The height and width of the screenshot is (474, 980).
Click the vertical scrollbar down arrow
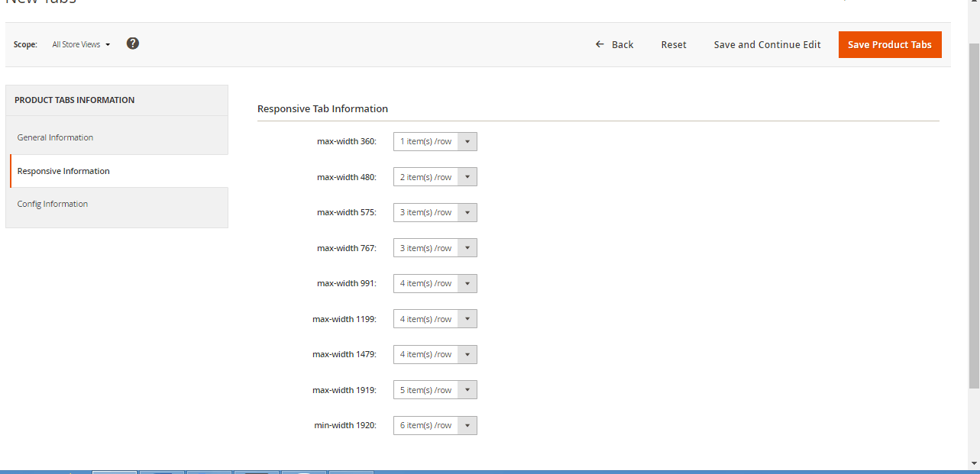(x=974, y=463)
